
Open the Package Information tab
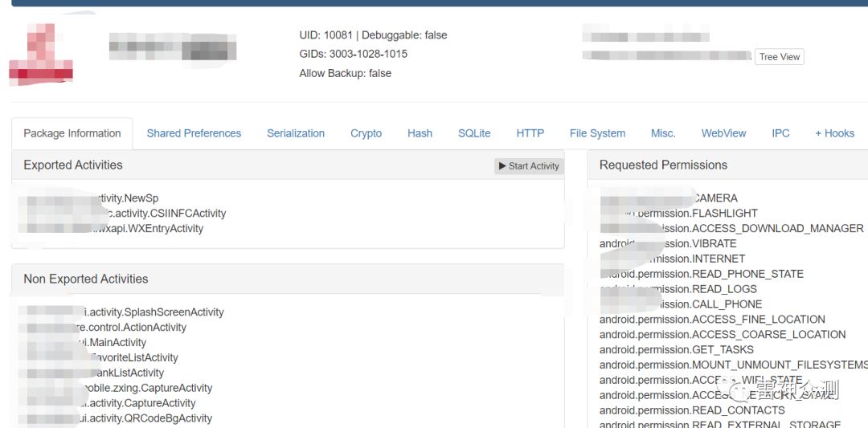pyautogui.click(x=72, y=133)
